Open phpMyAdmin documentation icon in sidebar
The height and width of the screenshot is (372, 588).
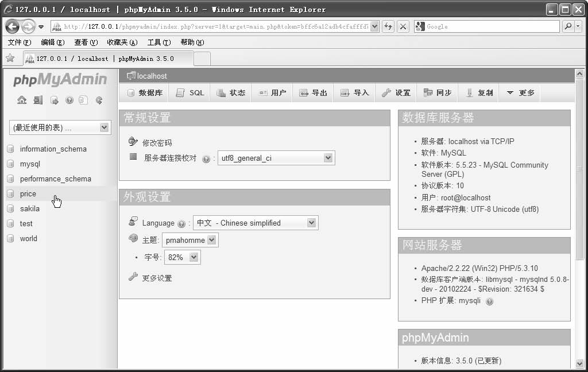point(69,100)
